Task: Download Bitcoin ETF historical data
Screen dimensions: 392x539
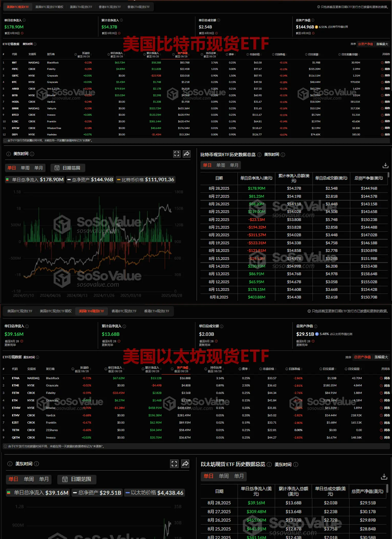Action: (385, 166)
